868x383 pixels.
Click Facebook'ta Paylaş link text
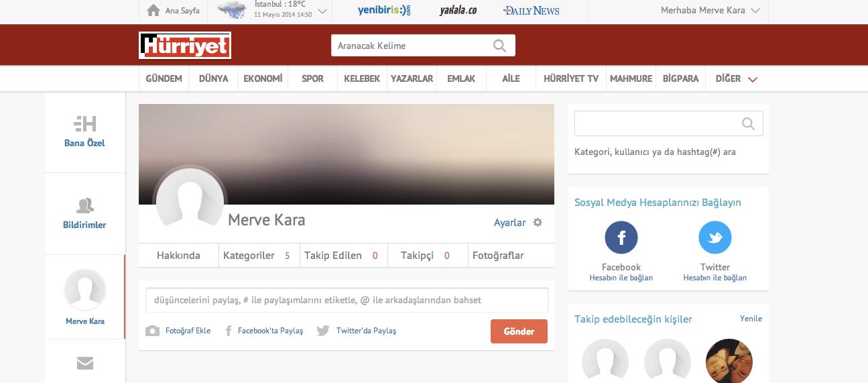pos(271,331)
